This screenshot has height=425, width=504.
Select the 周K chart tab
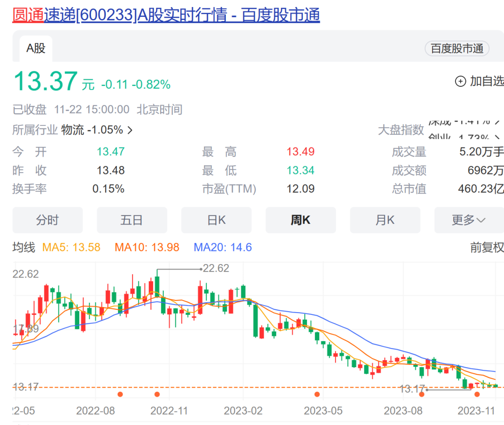pyautogui.click(x=301, y=220)
